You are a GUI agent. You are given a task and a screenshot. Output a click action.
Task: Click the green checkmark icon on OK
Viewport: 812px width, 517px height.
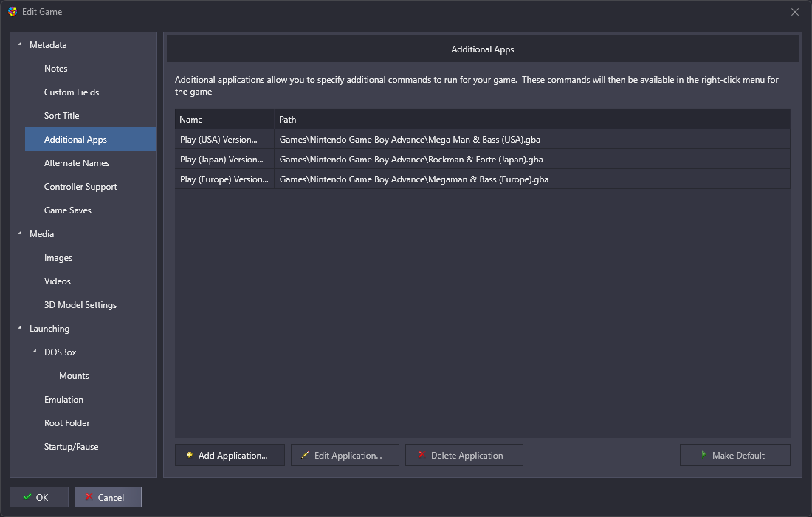(x=27, y=497)
